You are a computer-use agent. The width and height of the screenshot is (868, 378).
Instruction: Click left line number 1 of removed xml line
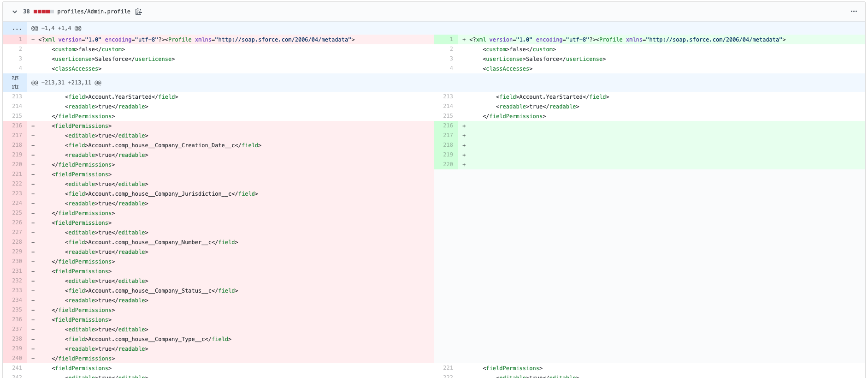pyautogui.click(x=20, y=40)
